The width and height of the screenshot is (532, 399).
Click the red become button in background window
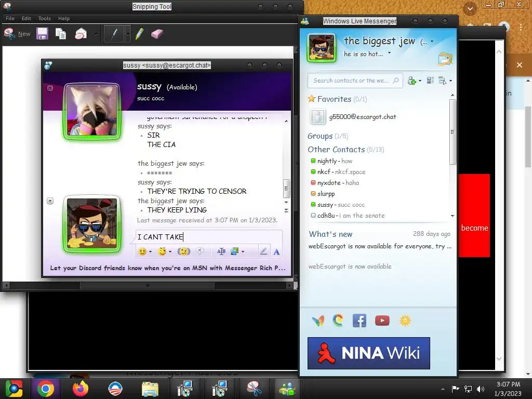point(474,216)
